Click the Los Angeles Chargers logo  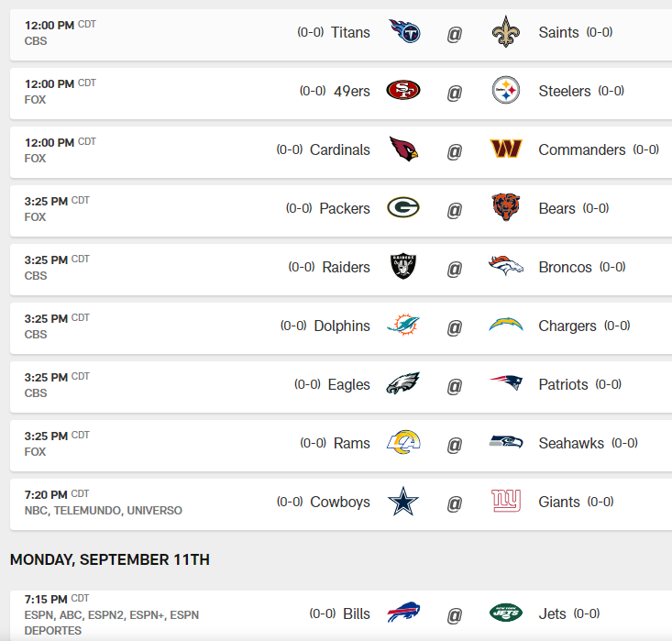click(506, 326)
